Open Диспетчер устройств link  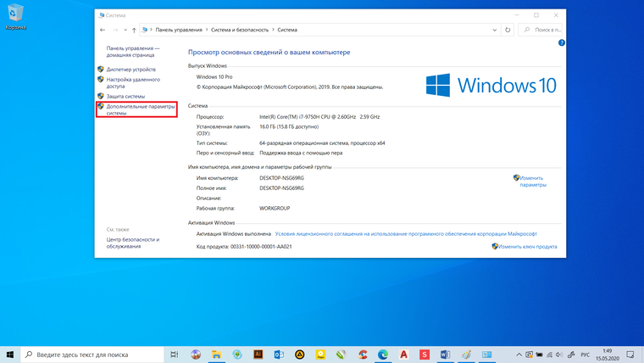131,70
